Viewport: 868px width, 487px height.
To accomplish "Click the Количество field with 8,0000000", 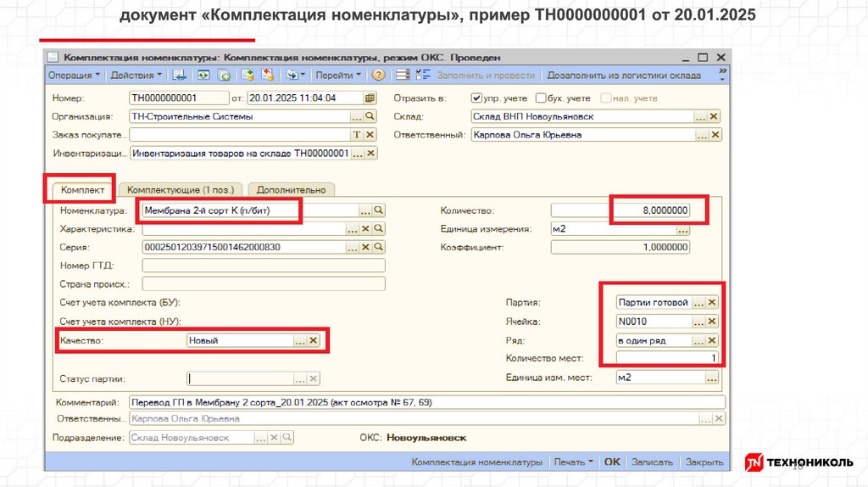I will click(620, 210).
